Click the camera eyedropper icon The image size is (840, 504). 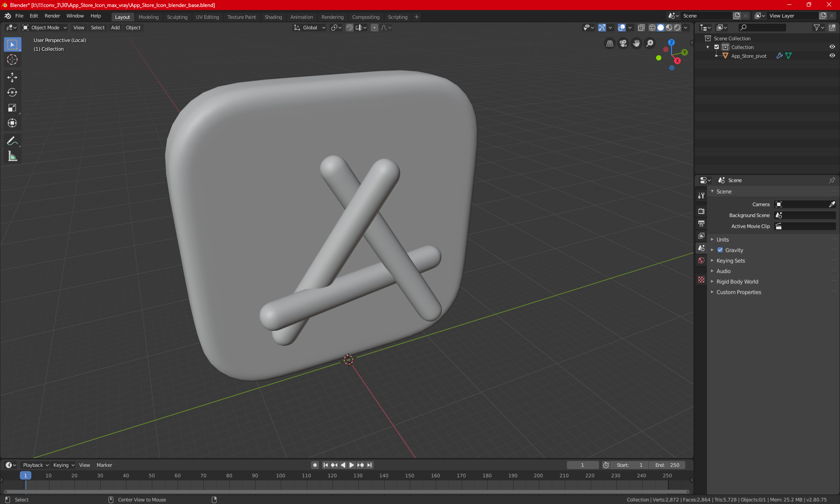(x=832, y=204)
